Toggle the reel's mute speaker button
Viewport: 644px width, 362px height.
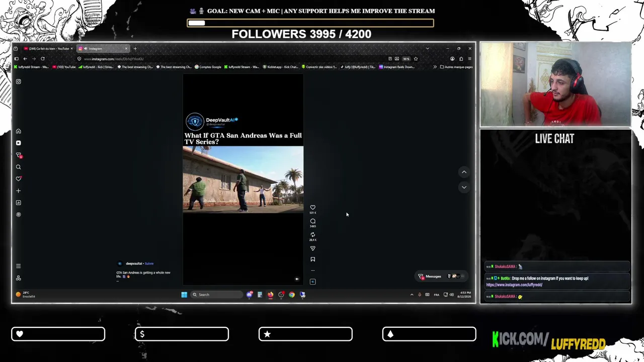(x=297, y=279)
